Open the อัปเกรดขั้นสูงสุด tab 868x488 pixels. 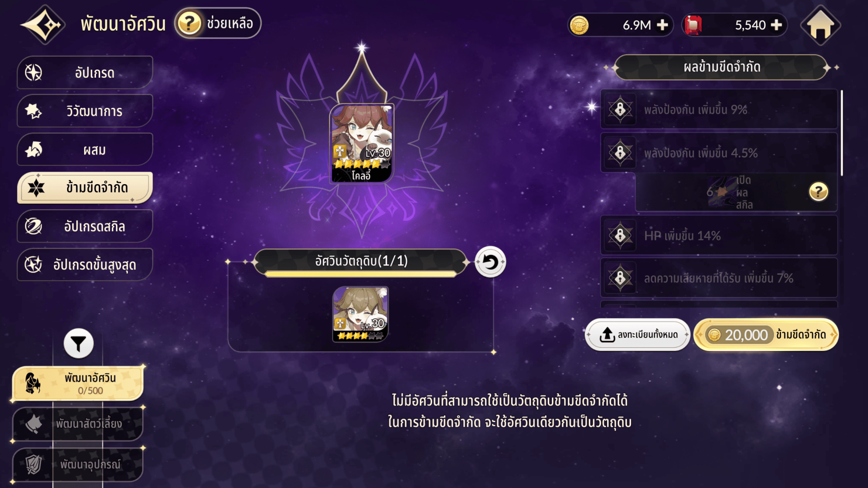point(85,265)
